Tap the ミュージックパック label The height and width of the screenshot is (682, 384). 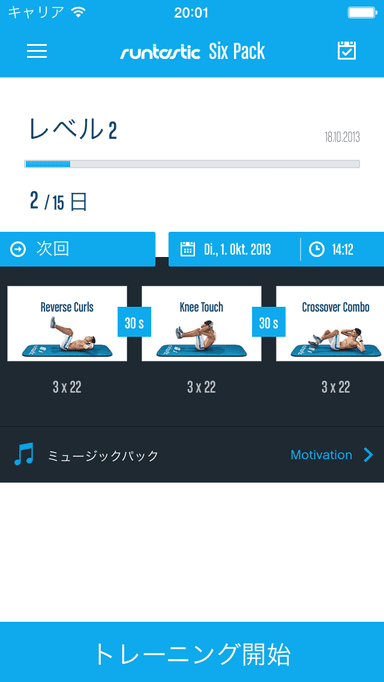coord(103,455)
